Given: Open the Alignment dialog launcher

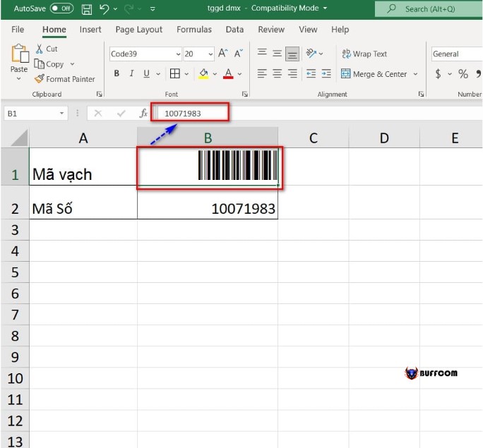Looking at the screenshot, I should (421, 94).
